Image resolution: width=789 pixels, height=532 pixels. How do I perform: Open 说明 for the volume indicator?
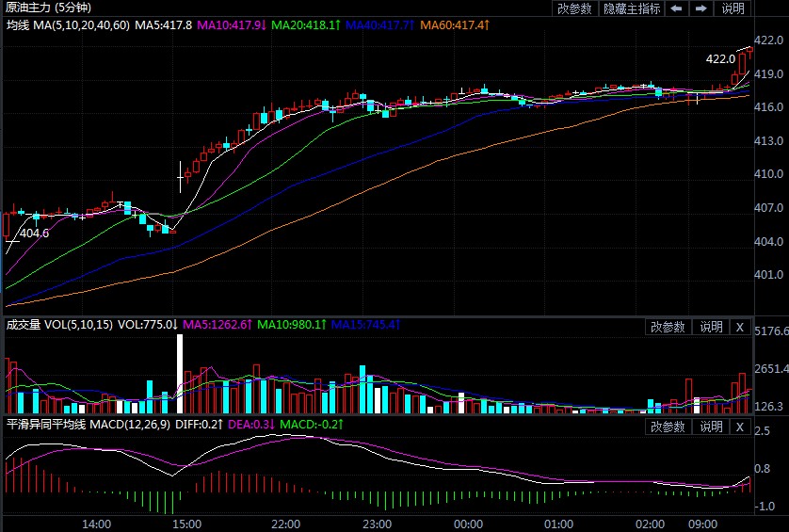coord(711,327)
